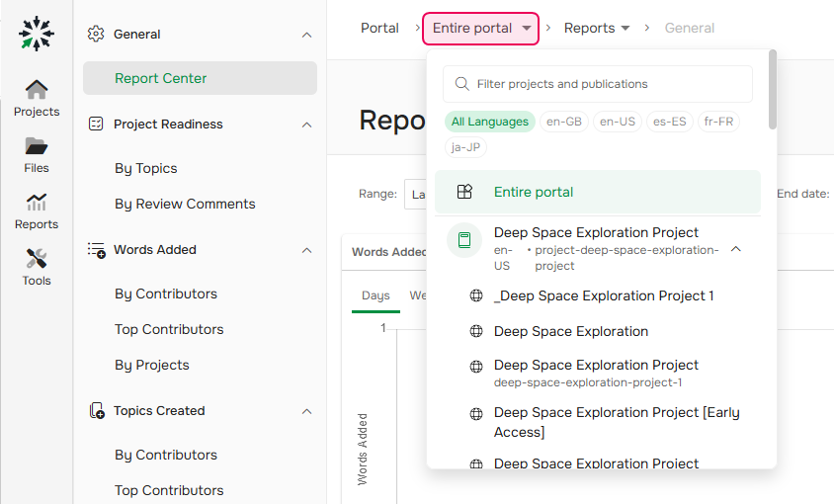Open By Contributors under Words Added
Image resolution: width=834 pixels, height=504 pixels.
(x=165, y=294)
